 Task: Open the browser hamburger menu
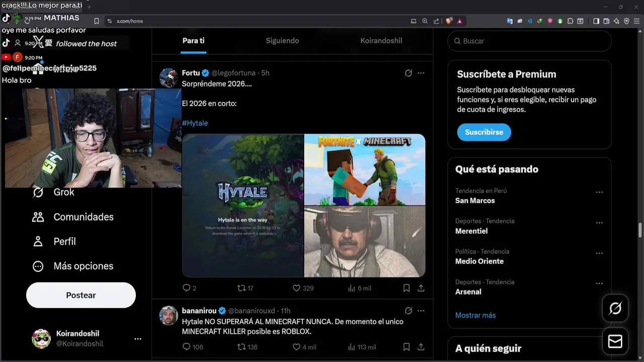(636, 21)
